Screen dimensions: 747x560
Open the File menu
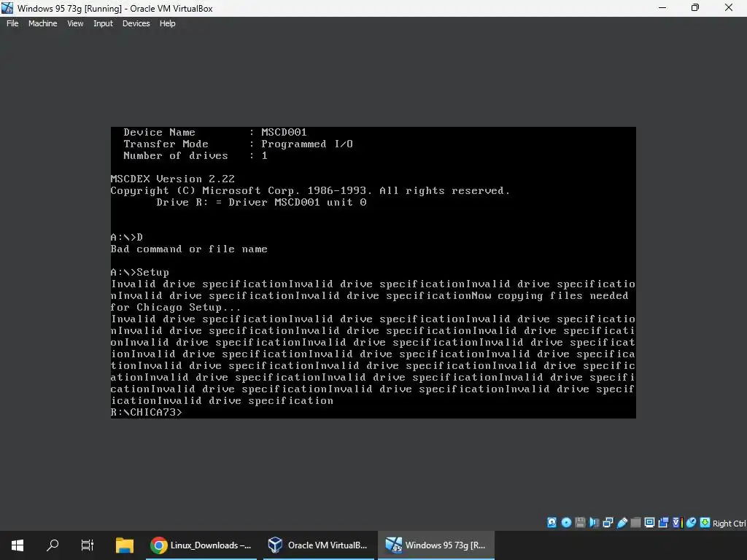pyautogui.click(x=12, y=23)
